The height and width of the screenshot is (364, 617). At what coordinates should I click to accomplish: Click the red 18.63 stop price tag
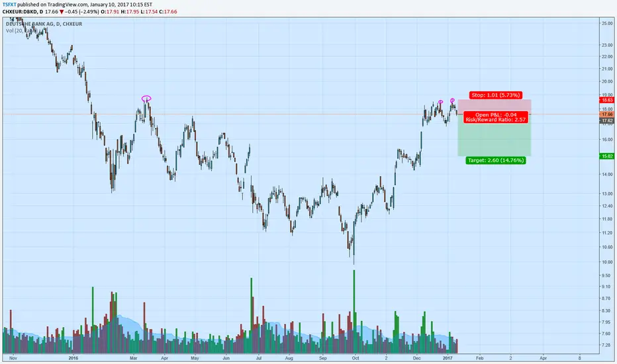(x=608, y=101)
